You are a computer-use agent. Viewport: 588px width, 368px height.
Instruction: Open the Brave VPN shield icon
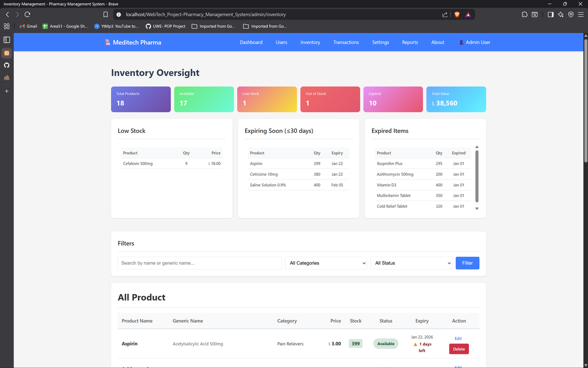point(571,15)
